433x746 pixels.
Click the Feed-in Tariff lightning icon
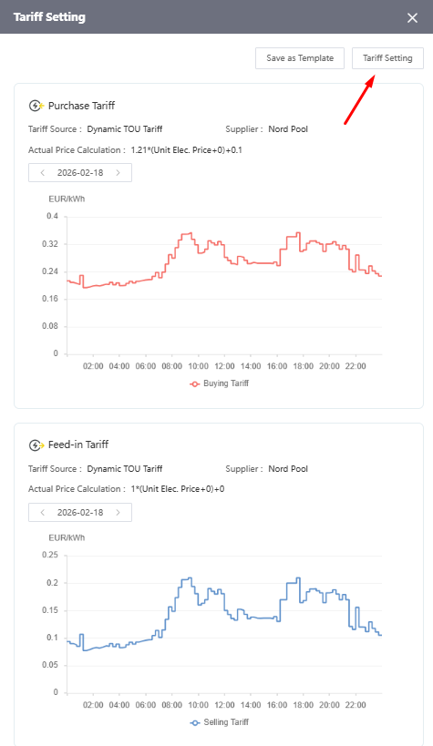36,445
